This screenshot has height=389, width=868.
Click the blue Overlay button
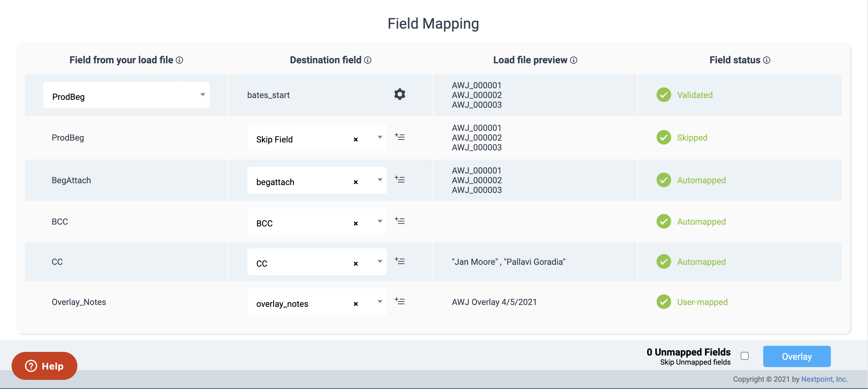tap(796, 356)
